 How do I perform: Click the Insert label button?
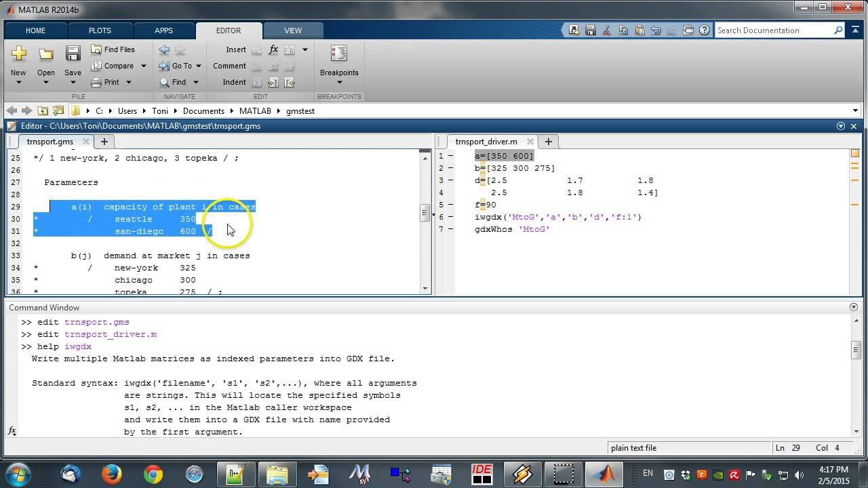point(236,49)
